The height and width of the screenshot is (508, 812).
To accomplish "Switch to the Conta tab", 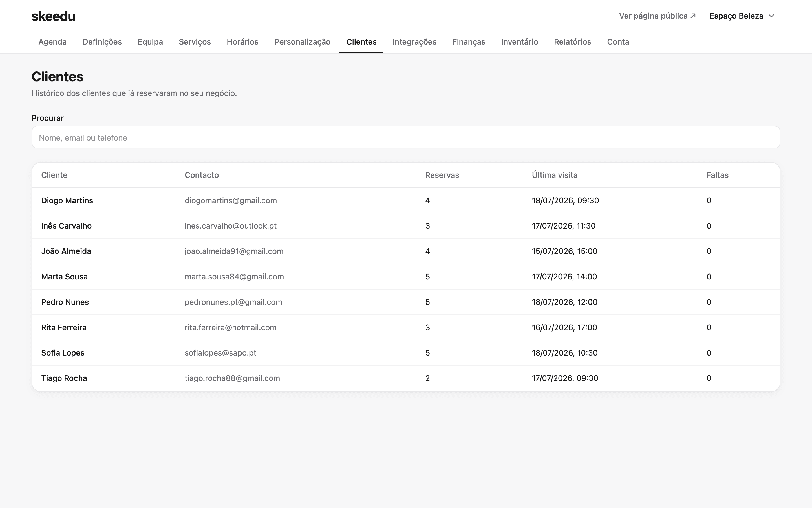I will [618, 42].
